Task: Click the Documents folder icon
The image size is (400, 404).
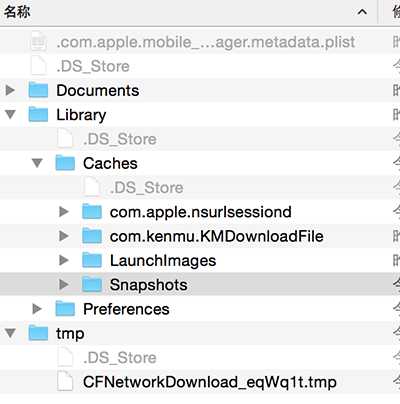Action: tap(38, 90)
